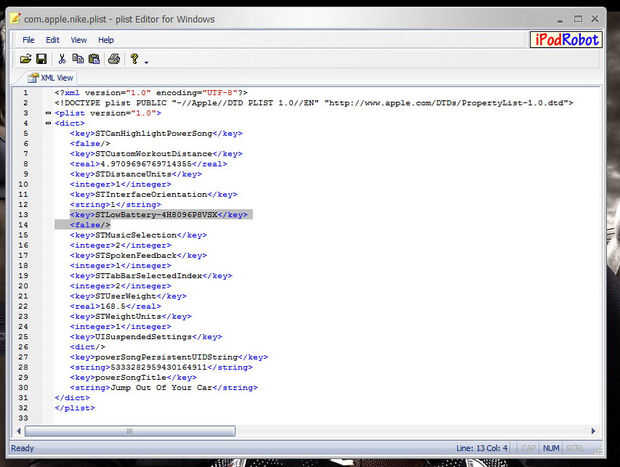Click the STSpokenFeedback key line

coord(138,255)
